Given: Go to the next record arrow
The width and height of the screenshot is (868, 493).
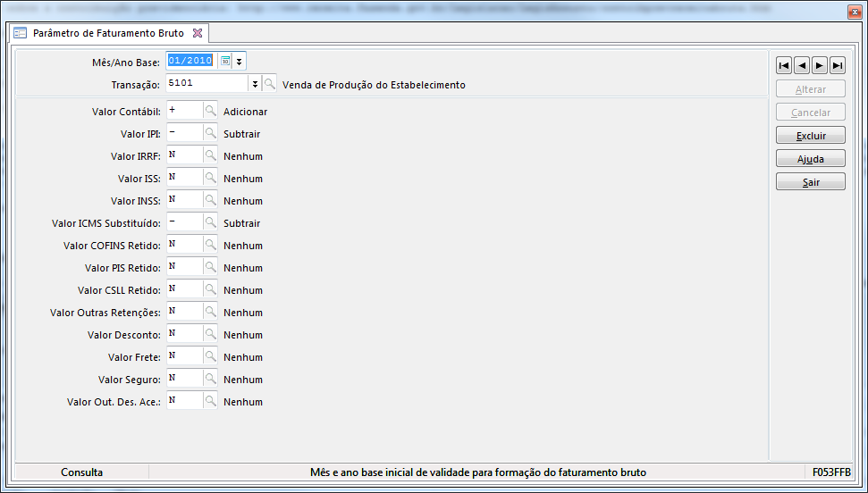Looking at the screenshot, I should pyautogui.click(x=820, y=65).
